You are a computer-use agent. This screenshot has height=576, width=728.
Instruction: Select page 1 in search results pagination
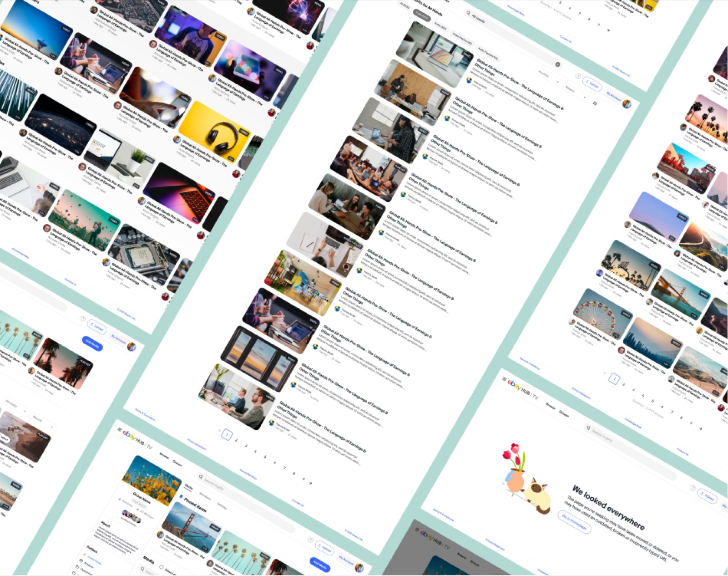click(x=227, y=434)
